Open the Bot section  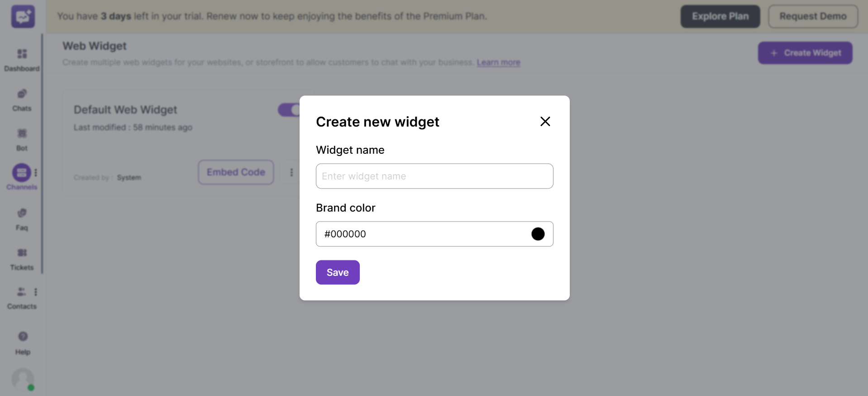pyautogui.click(x=22, y=138)
